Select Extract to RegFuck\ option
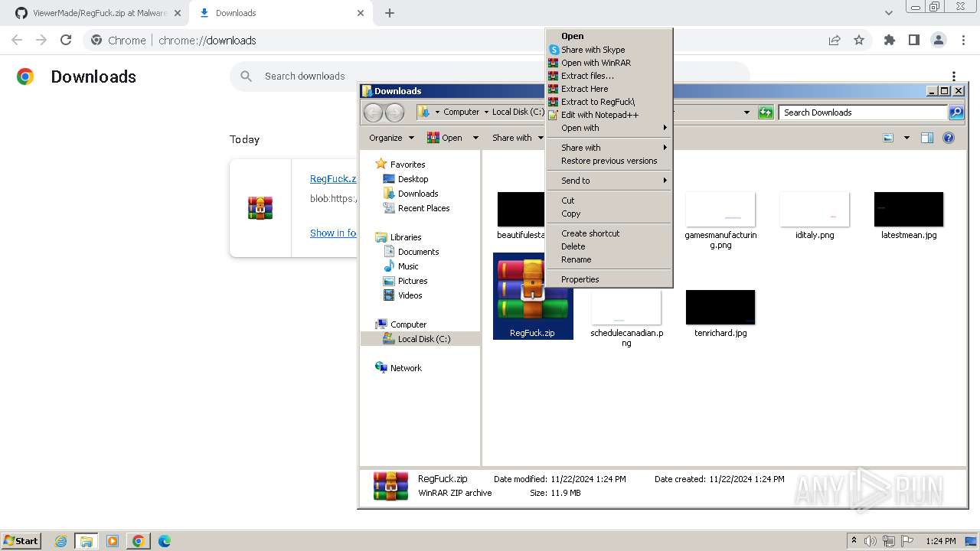The height and width of the screenshot is (551, 980). coord(609,102)
